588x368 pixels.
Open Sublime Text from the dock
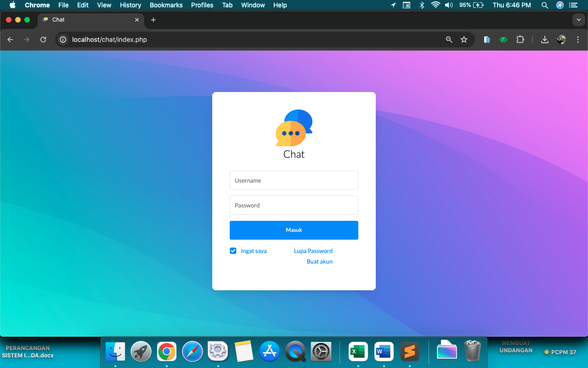[410, 352]
